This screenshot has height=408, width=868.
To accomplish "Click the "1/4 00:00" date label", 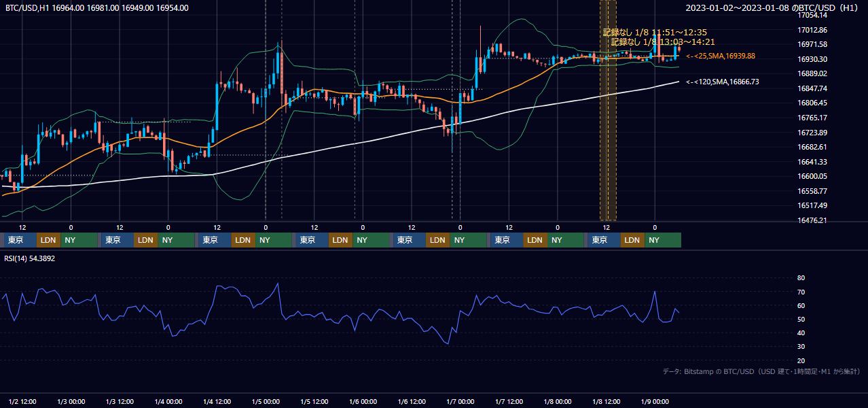I will coord(168,401).
